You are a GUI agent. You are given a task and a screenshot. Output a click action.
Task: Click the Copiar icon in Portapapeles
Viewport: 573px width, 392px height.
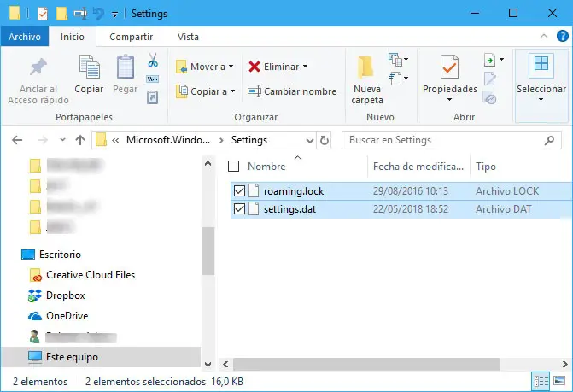pos(89,67)
